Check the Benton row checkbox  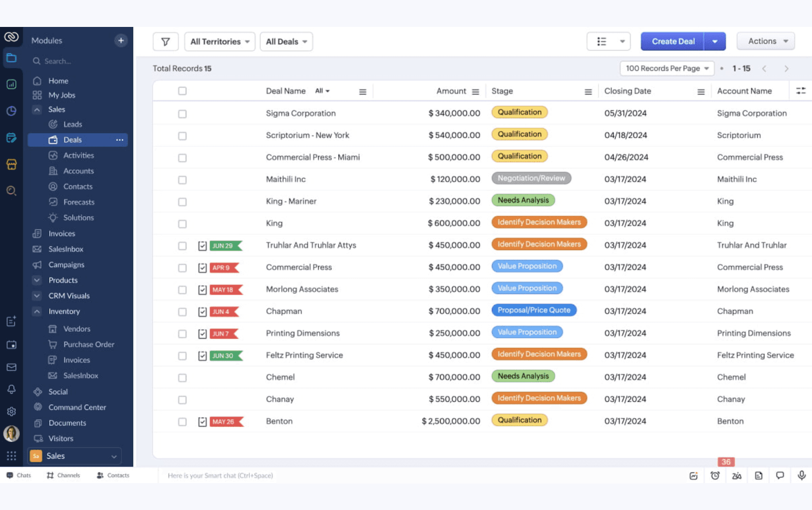[182, 422]
